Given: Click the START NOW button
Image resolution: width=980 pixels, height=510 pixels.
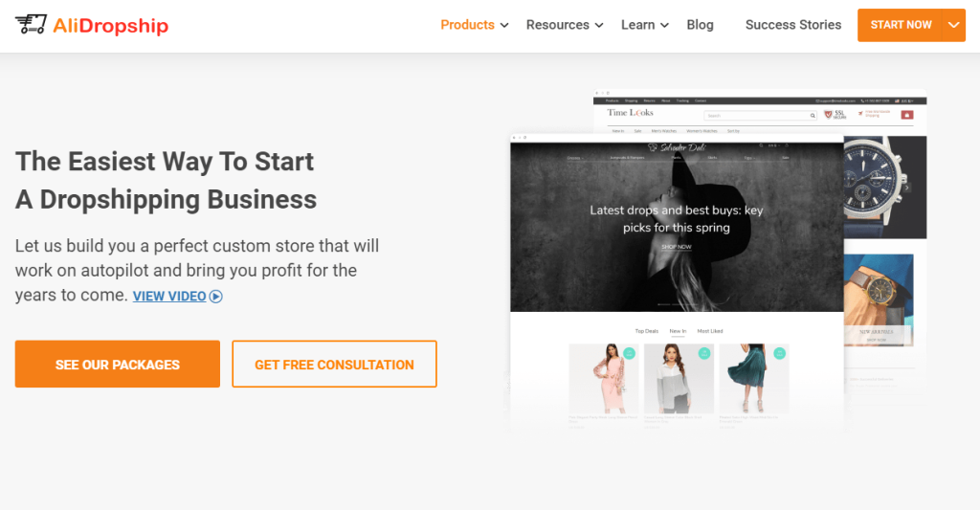Looking at the screenshot, I should point(901,25).
